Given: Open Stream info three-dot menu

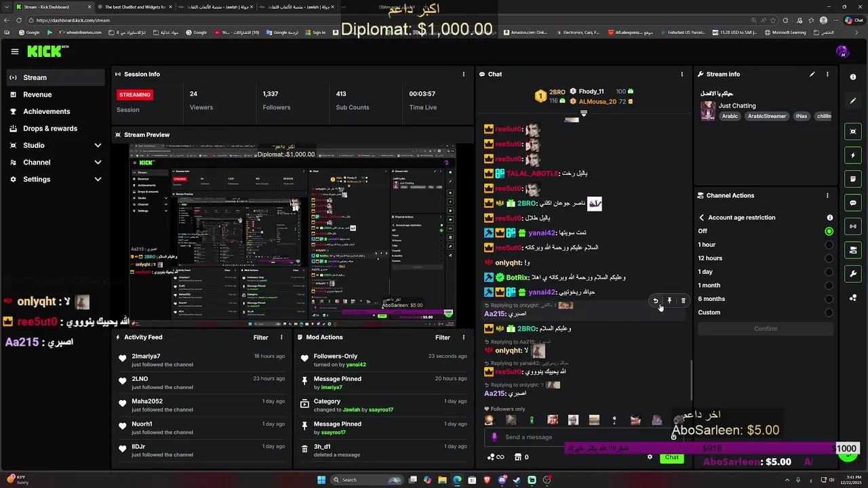Looking at the screenshot, I should tap(827, 74).
